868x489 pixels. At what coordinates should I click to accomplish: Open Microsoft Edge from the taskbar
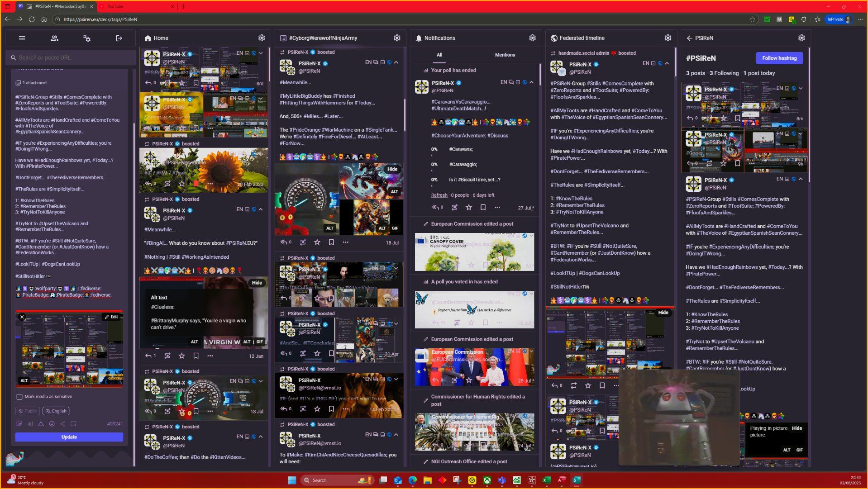[412, 480]
